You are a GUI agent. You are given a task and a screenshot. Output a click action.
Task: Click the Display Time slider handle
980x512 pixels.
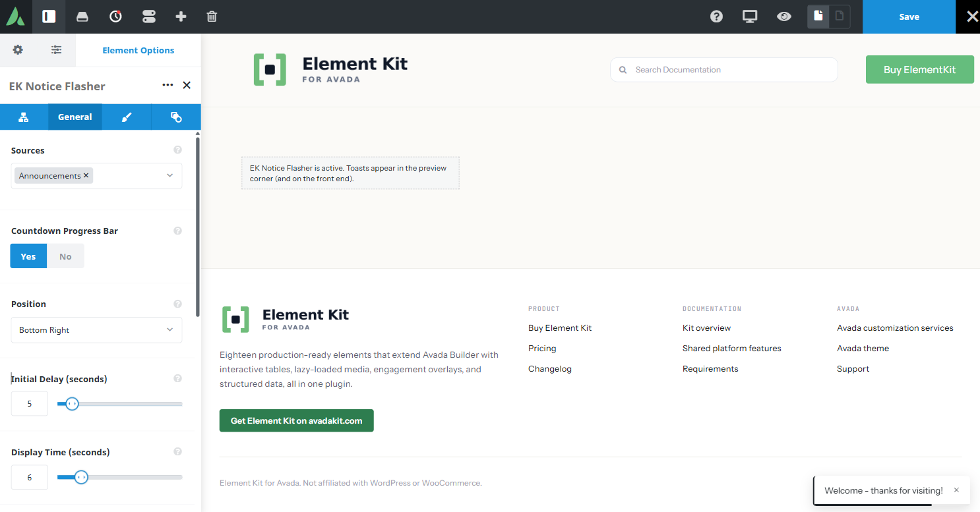pos(81,476)
